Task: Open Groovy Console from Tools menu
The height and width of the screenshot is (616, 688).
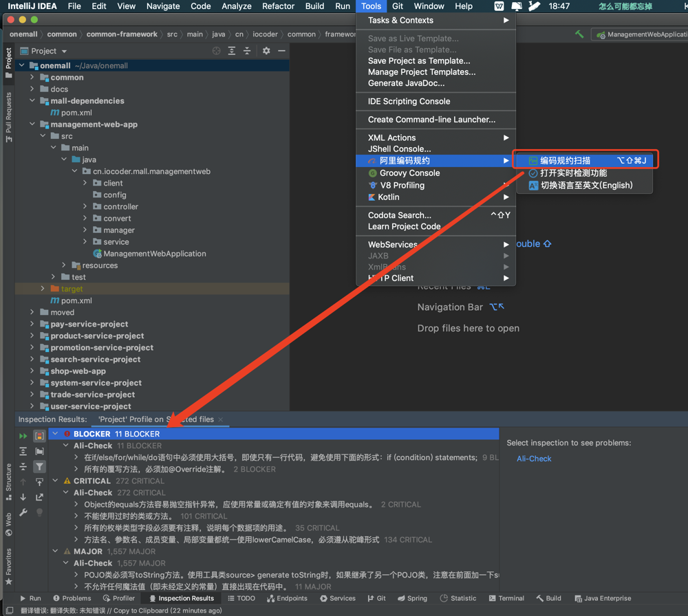Action: pyautogui.click(x=436, y=173)
